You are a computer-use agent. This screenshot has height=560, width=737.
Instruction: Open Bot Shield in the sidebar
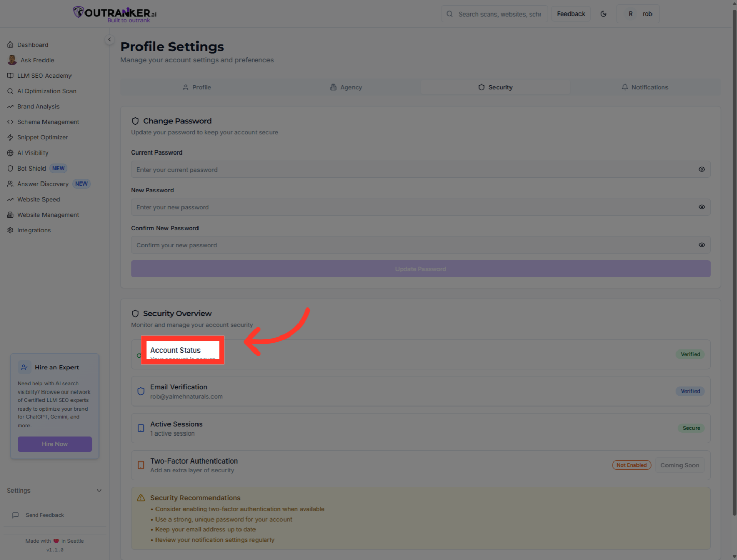tap(31, 168)
